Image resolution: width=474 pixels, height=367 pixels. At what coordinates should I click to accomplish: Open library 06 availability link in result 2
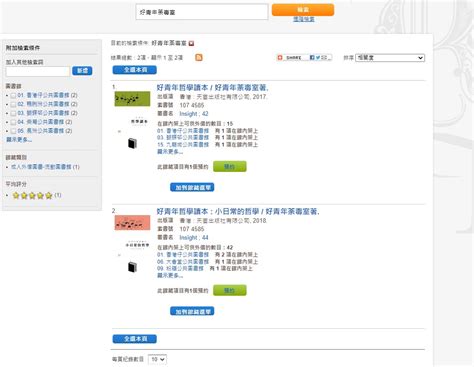tap(183, 262)
